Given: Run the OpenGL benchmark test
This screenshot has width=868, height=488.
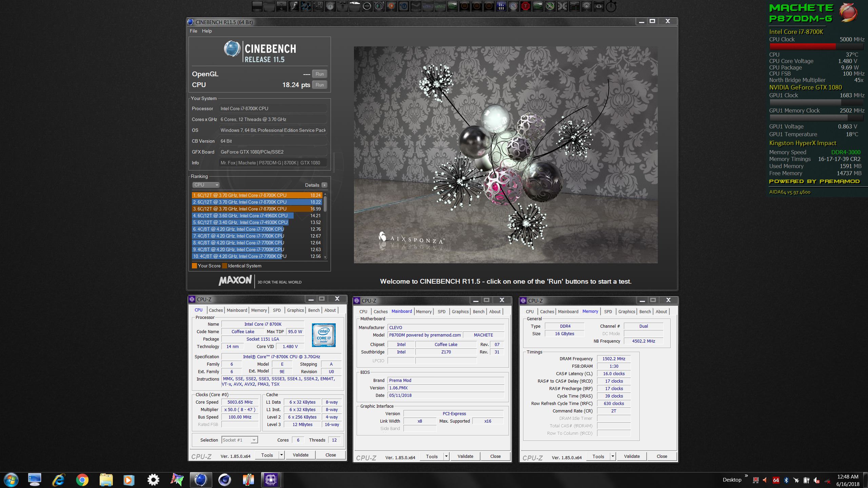Looking at the screenshot, I should pos(319,74).
